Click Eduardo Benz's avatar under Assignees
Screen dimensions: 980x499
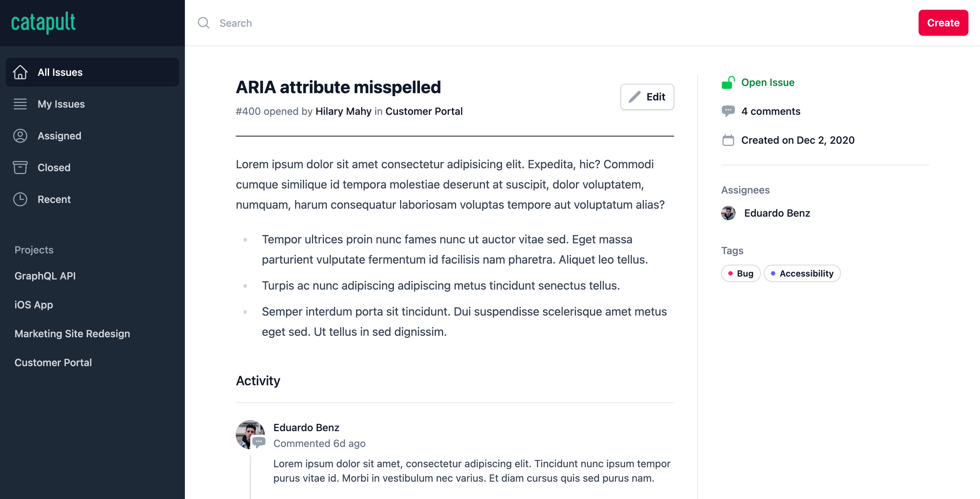point(728,213)
